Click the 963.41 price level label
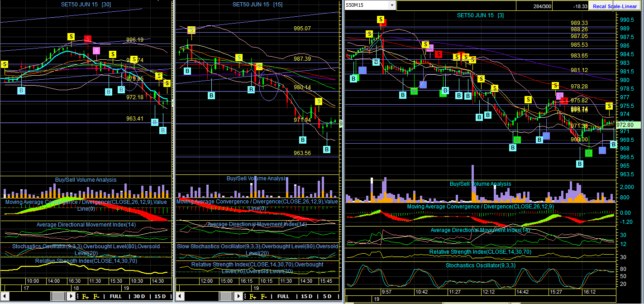This screenshot has width=644, height=304. pyautogui.click(x=135, y=119)
